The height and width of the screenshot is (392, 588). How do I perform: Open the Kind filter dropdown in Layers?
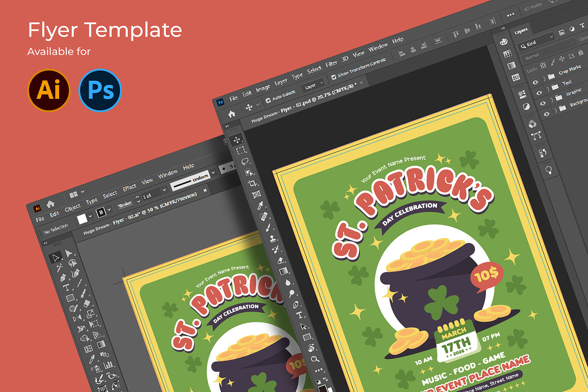click(537, 42)
